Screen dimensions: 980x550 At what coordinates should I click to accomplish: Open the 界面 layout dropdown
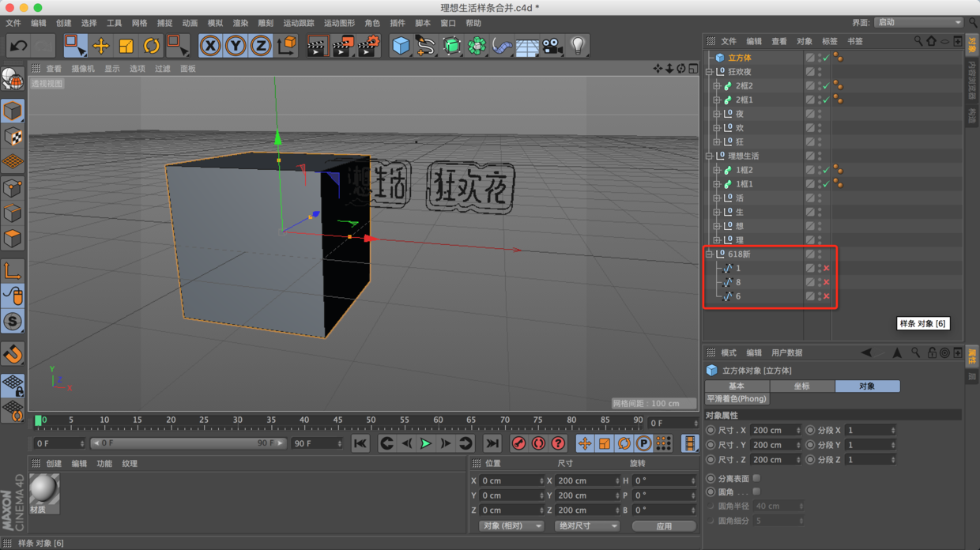click(x=919, y=22)
